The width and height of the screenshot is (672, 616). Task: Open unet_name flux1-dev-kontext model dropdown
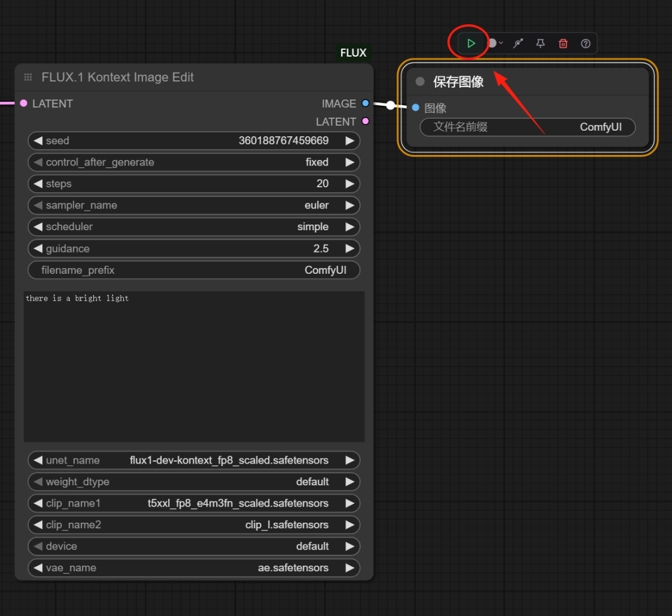(x=194, y=460)
